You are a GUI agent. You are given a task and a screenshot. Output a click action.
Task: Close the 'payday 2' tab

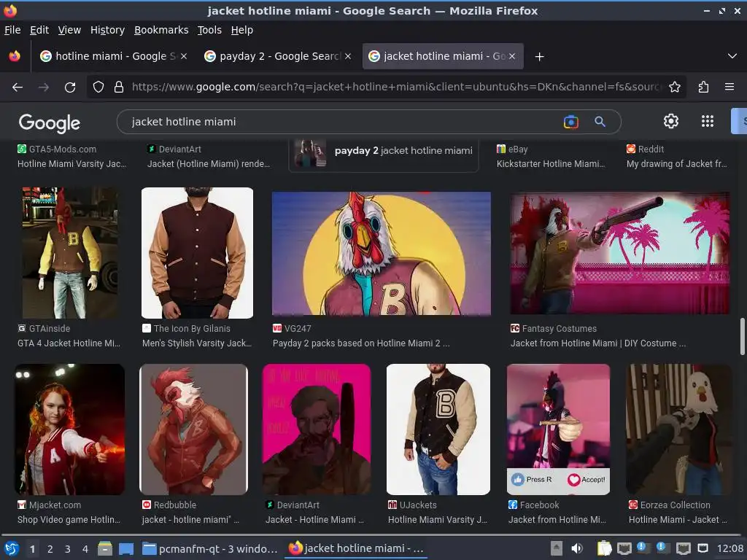pyautogui.click(x=348, y=56)
